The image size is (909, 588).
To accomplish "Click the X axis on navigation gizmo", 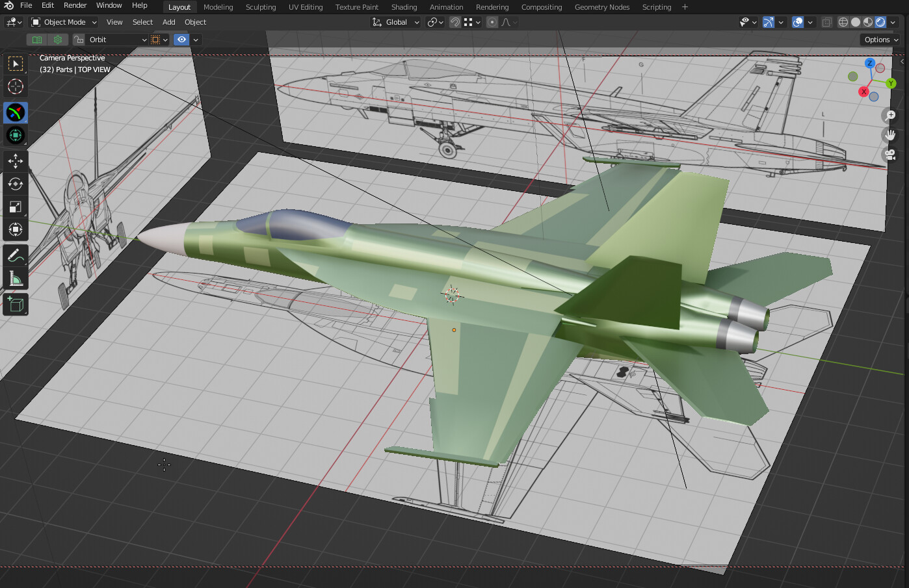I will tap(863, 92).
